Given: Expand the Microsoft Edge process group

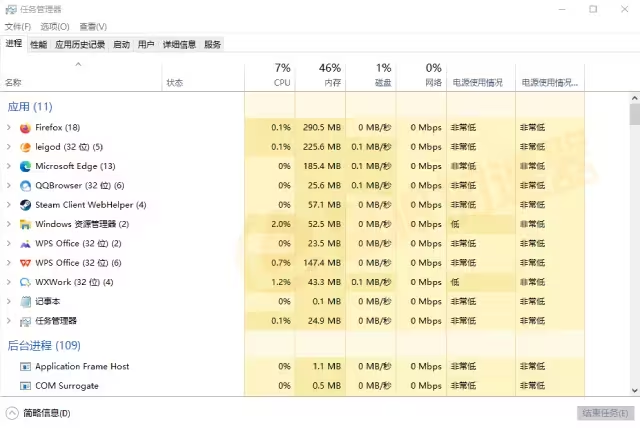Looking at the screenshot, I should 9,166.
